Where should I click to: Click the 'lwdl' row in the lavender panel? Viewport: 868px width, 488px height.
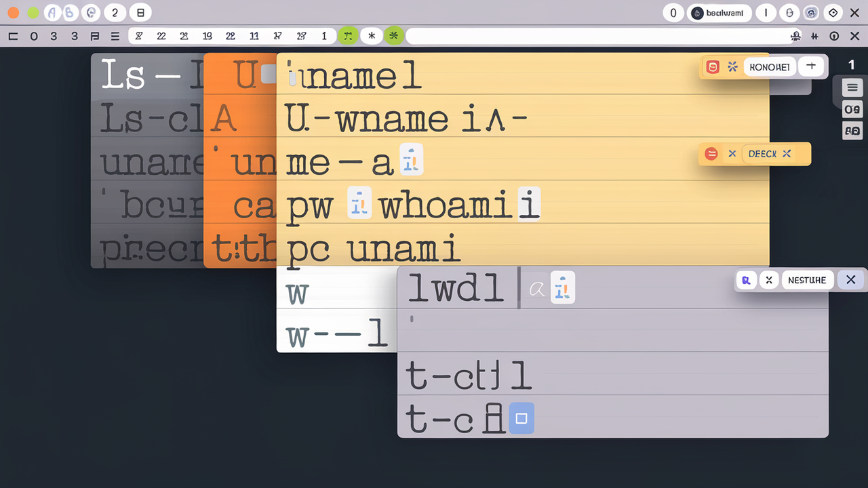coord(613,287)
